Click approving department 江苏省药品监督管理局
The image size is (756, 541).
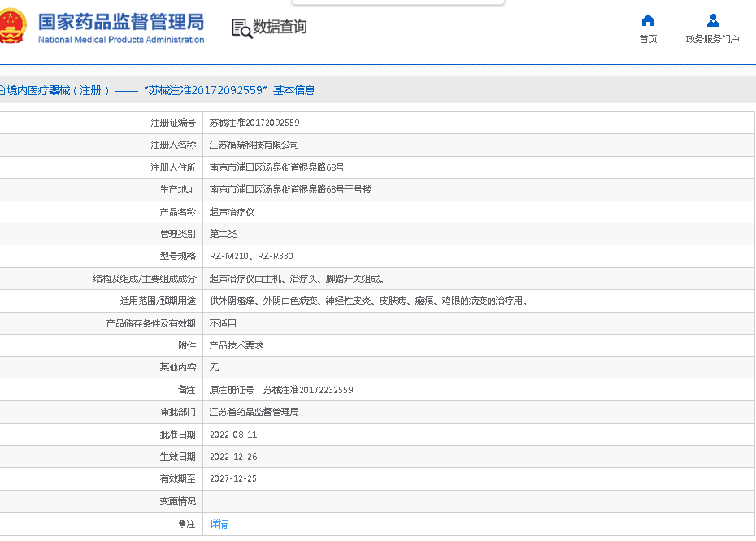[x=254, y=412]
